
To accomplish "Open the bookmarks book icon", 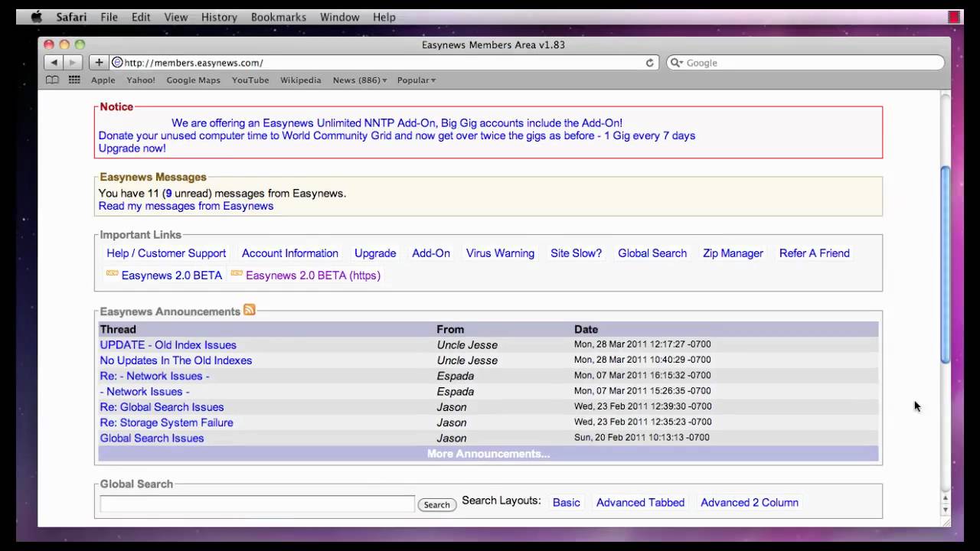I will pyautogui.click(x=52, y=80).
